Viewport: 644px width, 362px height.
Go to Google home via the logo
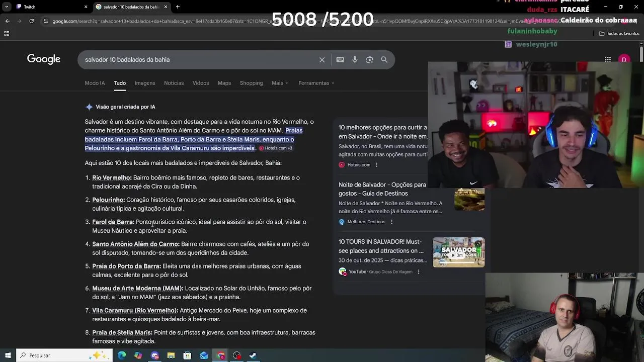[x=44, y=59]
